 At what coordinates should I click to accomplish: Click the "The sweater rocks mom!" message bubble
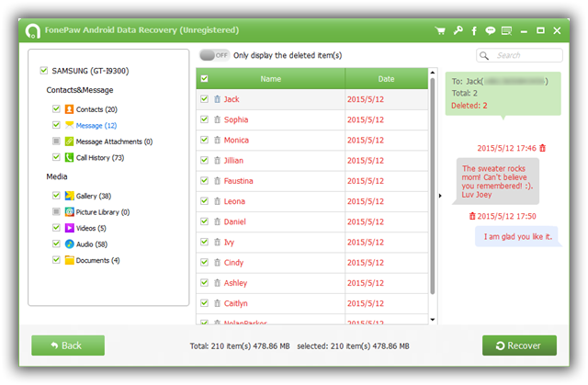coord(497,181)
